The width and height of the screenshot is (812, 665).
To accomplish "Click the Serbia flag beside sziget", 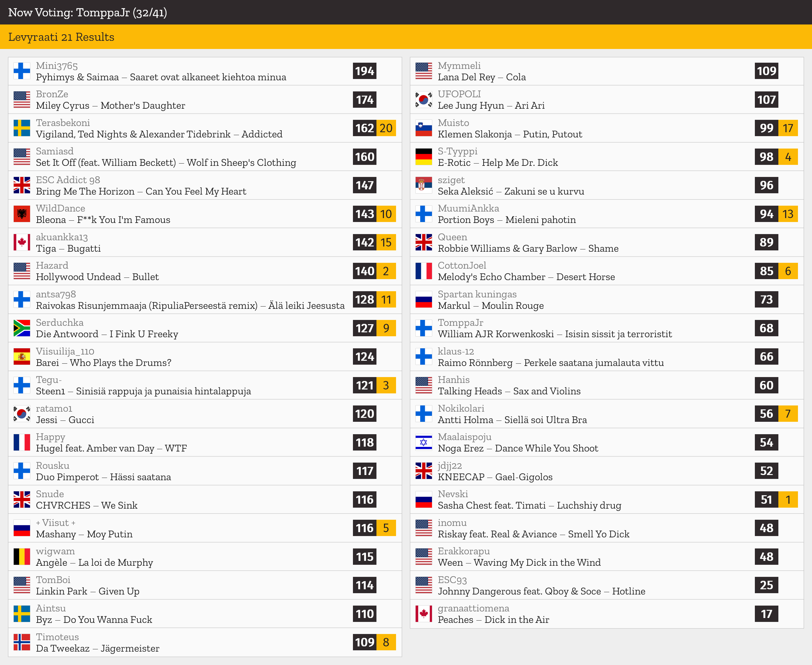I will [x=423, y=185].
